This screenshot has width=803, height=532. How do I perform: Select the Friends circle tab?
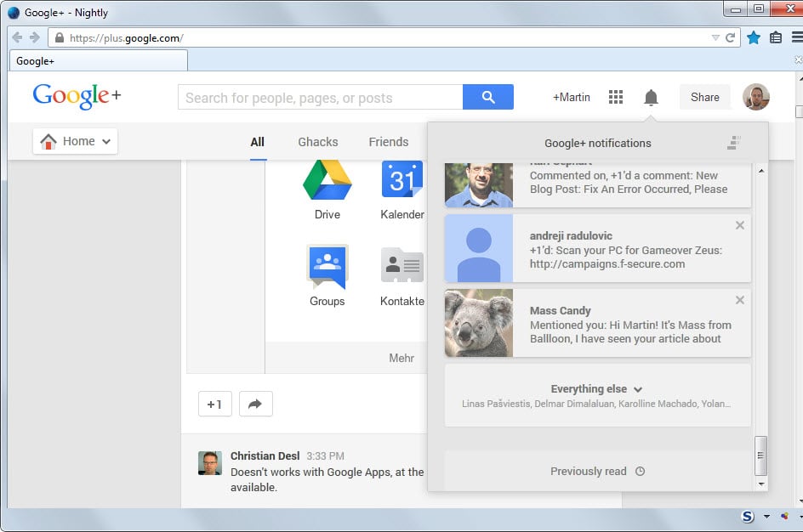388,142
